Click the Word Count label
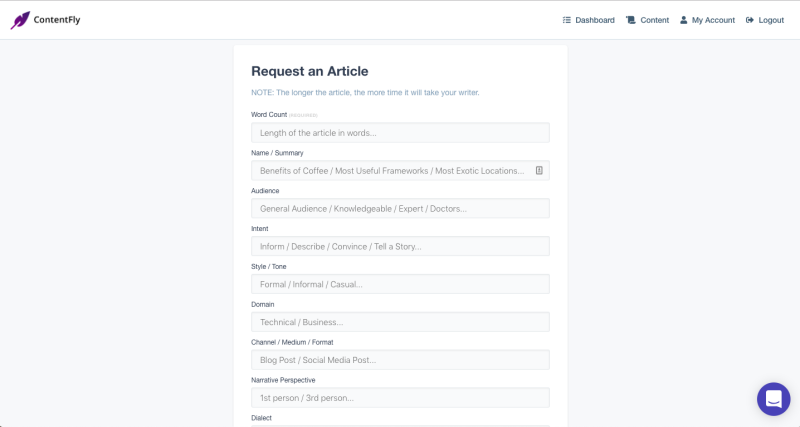 tap(269, 115)
